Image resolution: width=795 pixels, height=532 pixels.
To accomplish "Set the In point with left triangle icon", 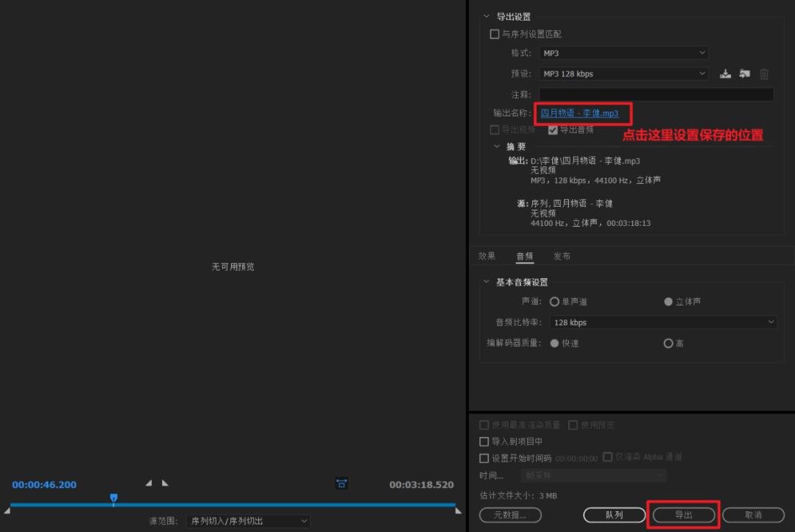I will (150, 484).
